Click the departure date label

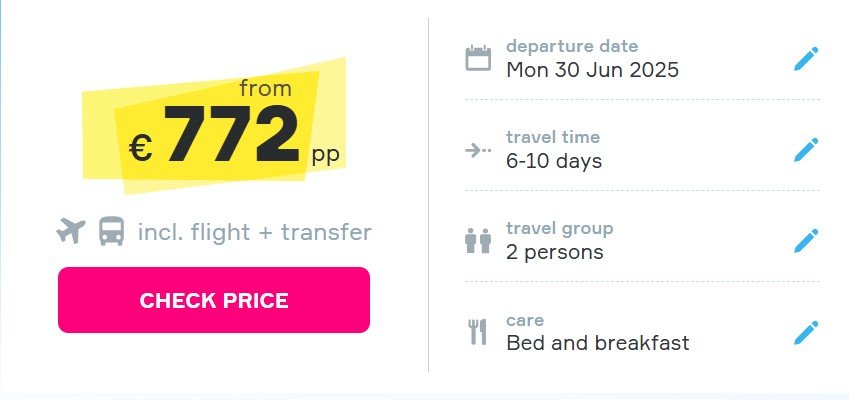point(572,46)
